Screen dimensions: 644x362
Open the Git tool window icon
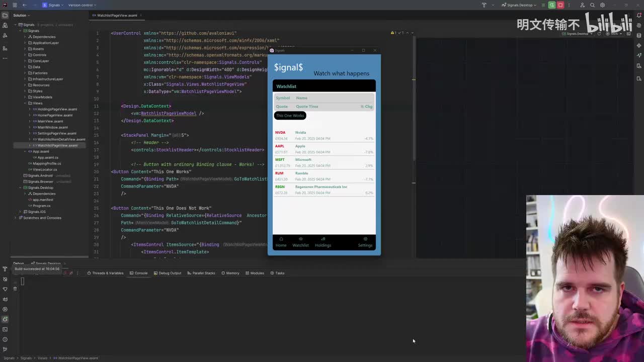5,349
